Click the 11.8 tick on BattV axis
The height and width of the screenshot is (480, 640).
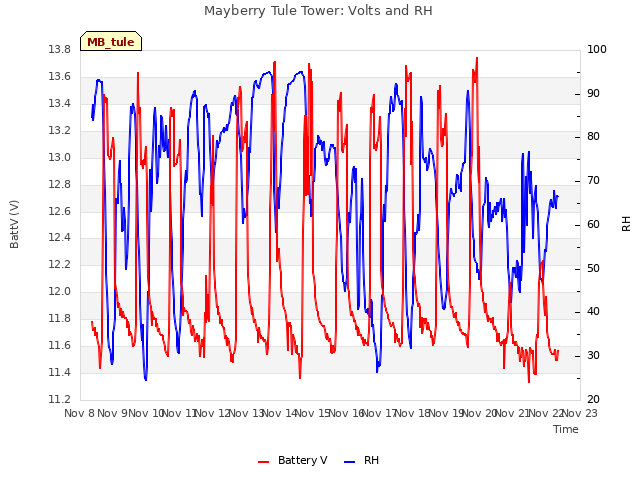[x=59, y=318]
